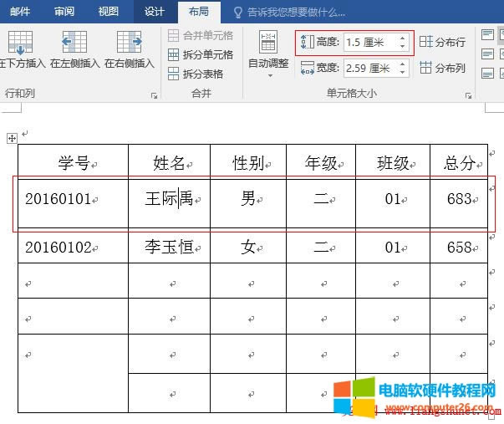Viewport: 504px width, 424px height.
Task: Click header cell 姓名
Action: tap(169, 161)
